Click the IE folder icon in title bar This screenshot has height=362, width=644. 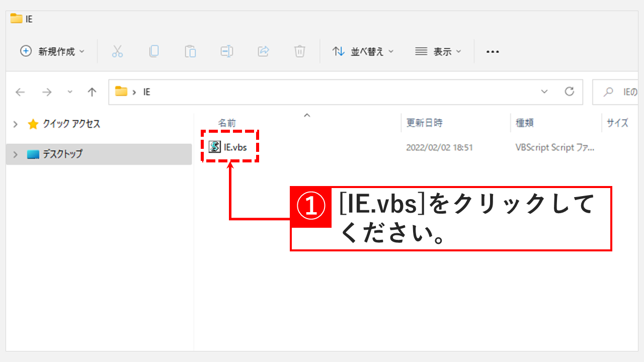click(x=16, y=19)
